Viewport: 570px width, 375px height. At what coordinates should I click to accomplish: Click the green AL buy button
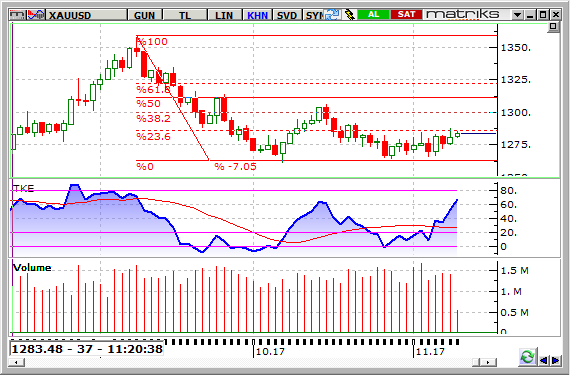click(x=374, y=15)
